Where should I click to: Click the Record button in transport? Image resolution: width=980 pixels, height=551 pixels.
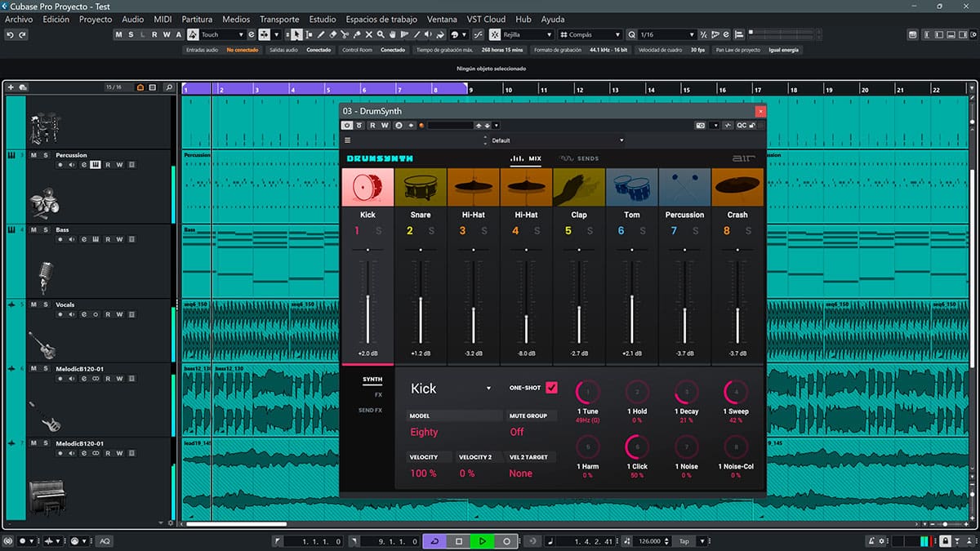pyautogui.click(x=506, y=541)
